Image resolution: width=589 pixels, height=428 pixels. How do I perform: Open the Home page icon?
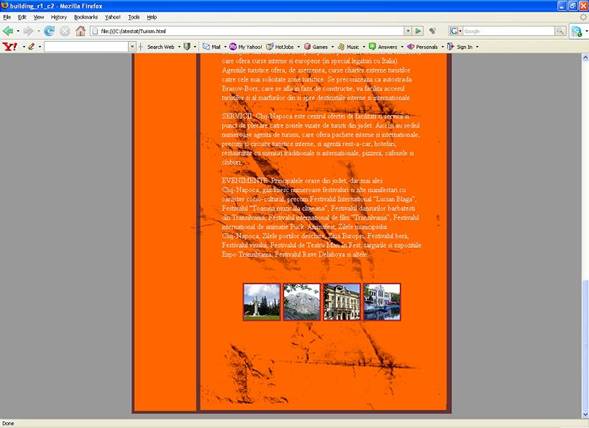tap(80, 31)
